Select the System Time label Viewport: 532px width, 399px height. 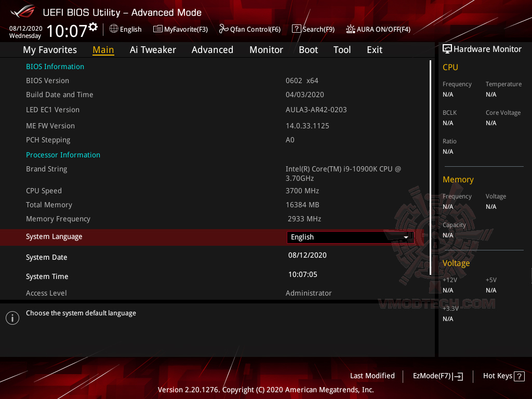(x=47, y=276)
